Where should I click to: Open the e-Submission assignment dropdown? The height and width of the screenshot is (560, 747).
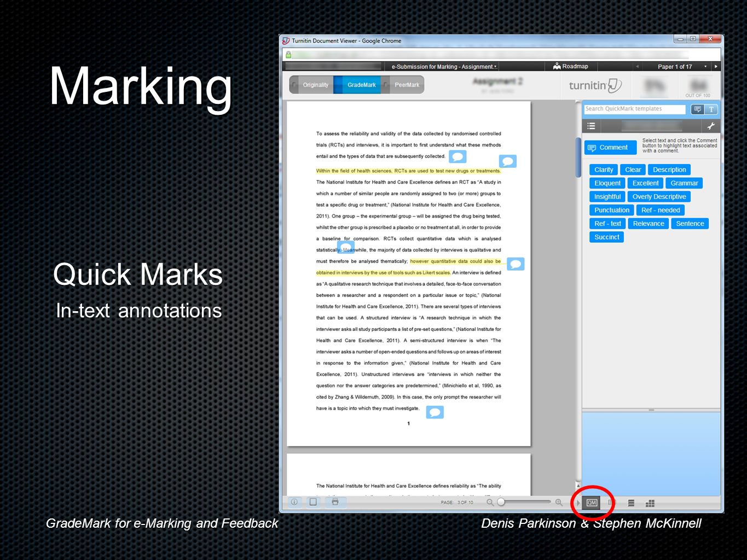(x=444, y=67)
